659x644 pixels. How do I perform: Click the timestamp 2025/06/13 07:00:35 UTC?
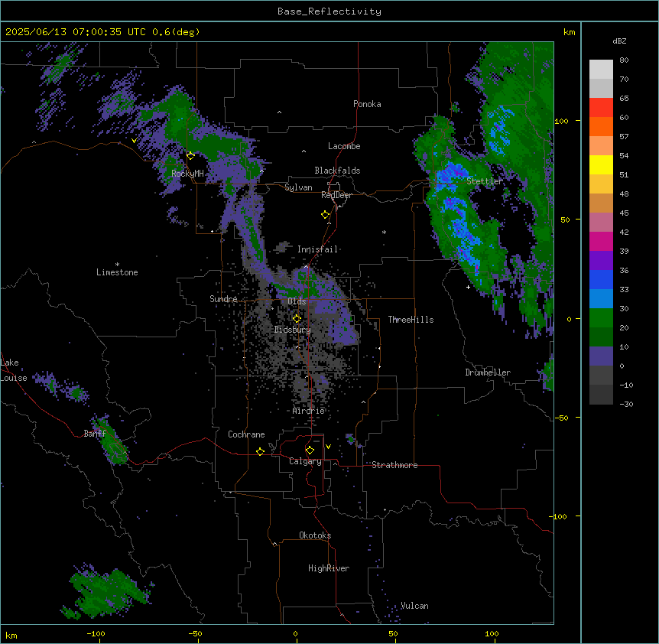coord(76,32)
